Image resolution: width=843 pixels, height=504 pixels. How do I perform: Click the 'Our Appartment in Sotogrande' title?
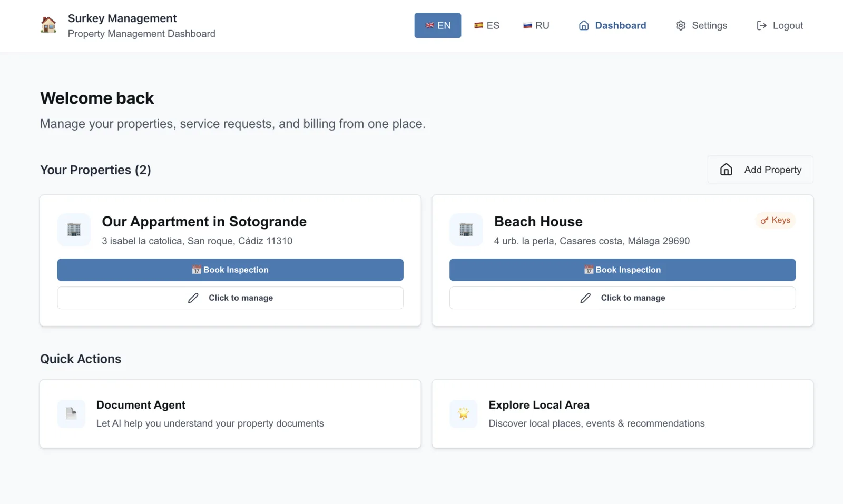204,222
